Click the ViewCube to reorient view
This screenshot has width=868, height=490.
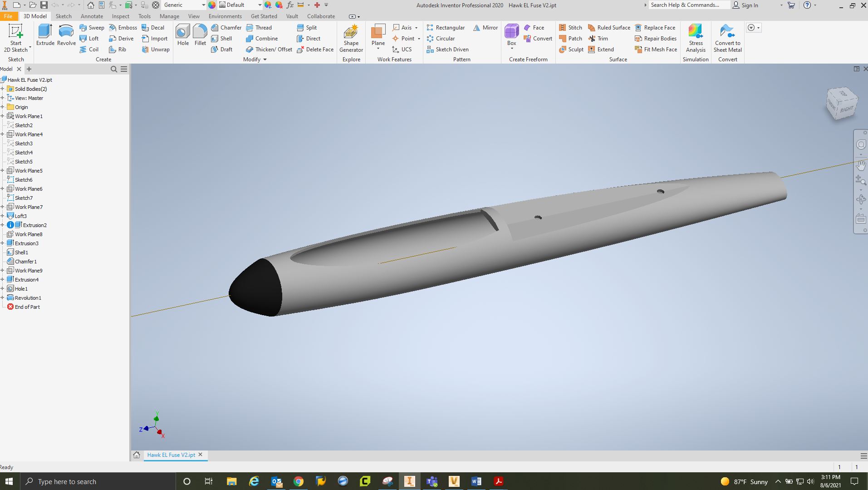point(842,104)
